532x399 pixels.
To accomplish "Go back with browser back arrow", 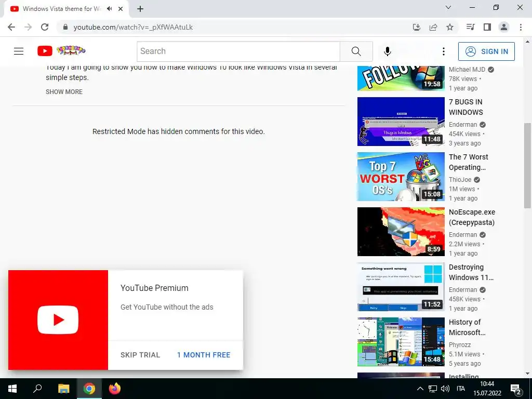I will click(11, 27).
